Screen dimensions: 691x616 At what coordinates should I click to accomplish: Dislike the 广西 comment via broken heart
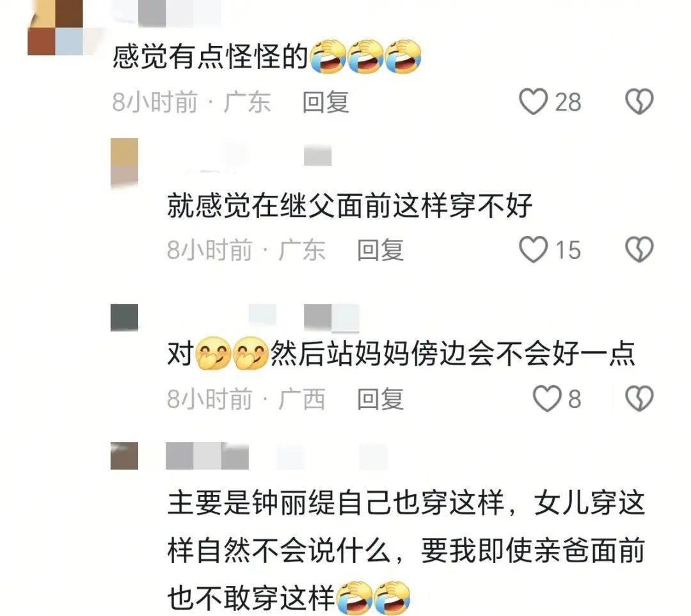639,399
